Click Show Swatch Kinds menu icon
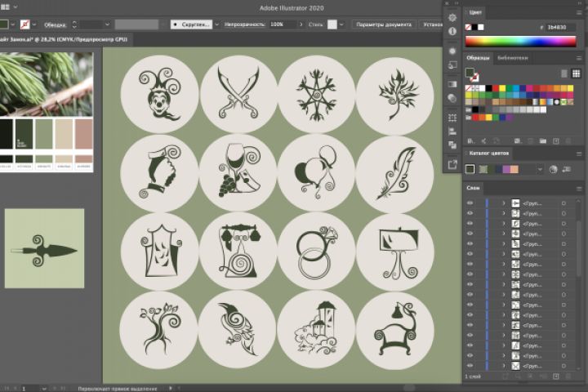This screenshot has width=588, height=392. [x=518, y=141]
